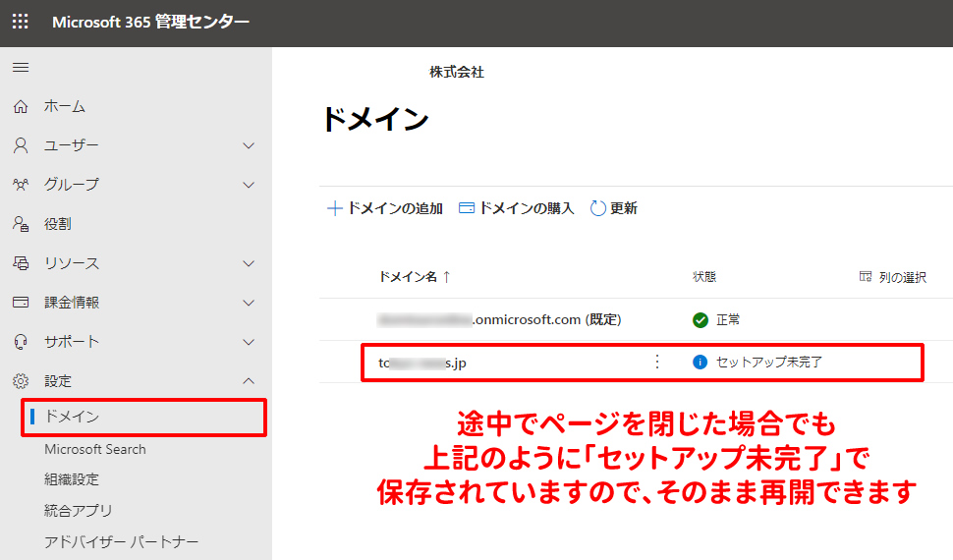
Task: Click the 列の選択 column icon
Action: (866, 277)
